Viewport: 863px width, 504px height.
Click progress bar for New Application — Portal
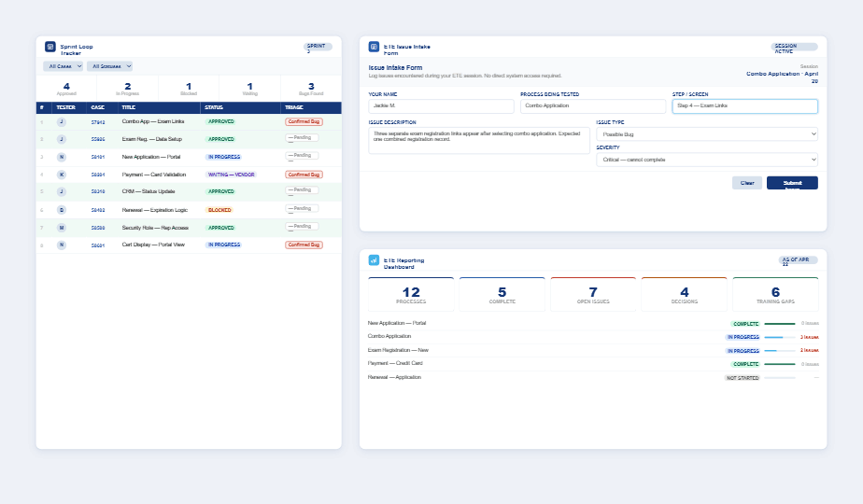tap(779, 324)
